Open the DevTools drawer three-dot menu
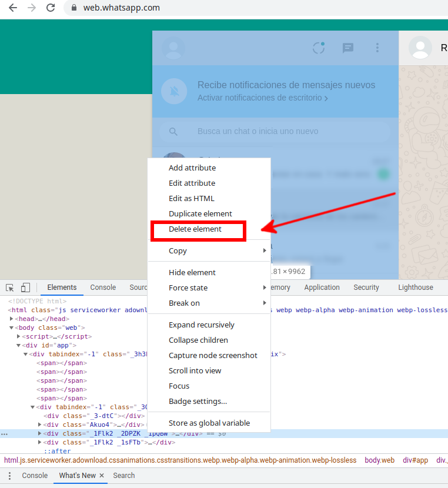This screenshot has width=448, height=488. pyautogui.click(x=9, y=476)
